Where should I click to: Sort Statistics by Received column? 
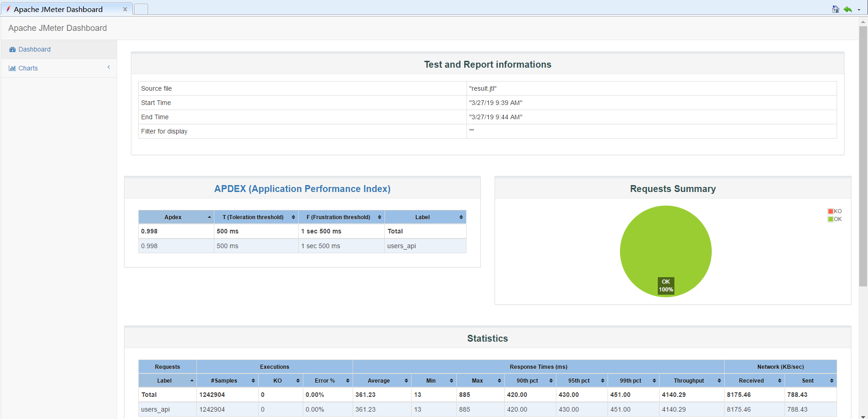(x=755, y=380)
